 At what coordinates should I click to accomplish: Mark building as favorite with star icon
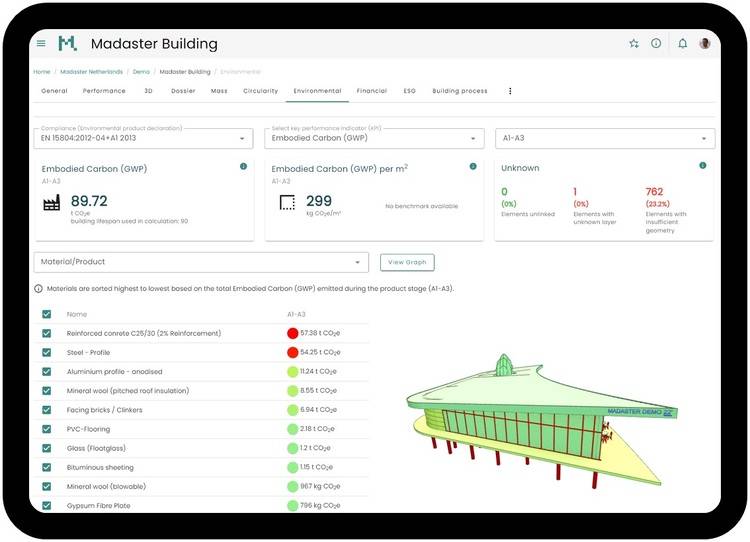pyautogui.click(x=633, y=44)
